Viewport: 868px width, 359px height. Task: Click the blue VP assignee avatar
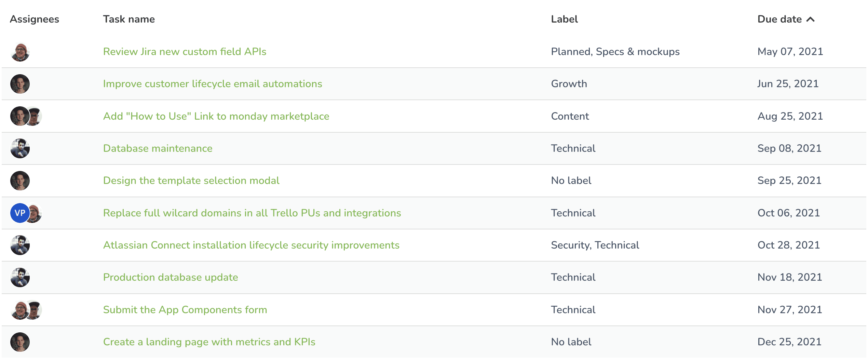tap(19, 213)
